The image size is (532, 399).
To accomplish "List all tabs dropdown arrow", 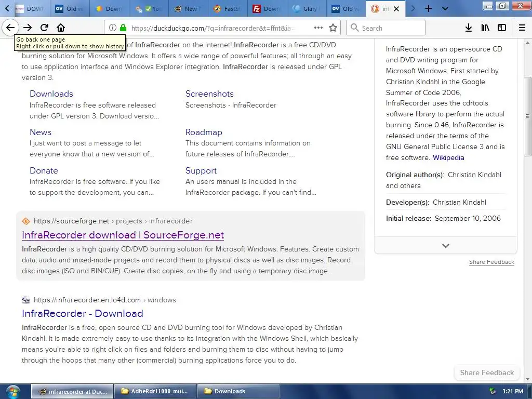I will [x=445, y=8].
